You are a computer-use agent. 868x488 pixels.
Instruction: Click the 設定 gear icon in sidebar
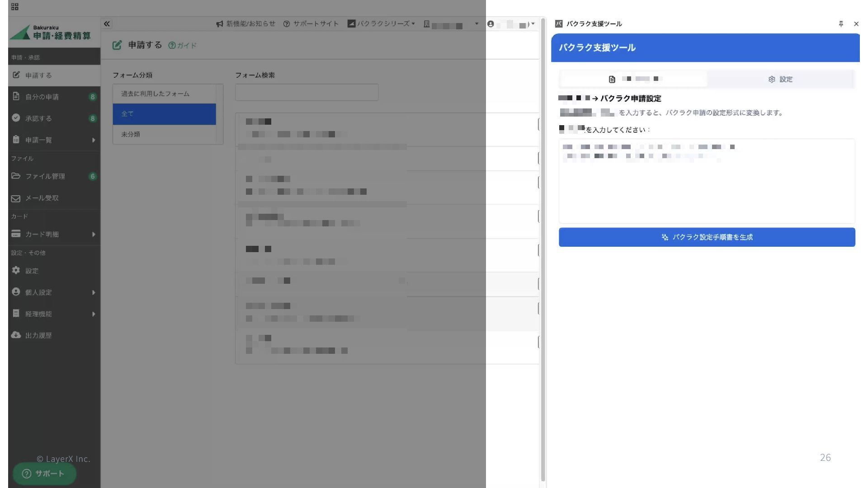[x=16, y=270]
